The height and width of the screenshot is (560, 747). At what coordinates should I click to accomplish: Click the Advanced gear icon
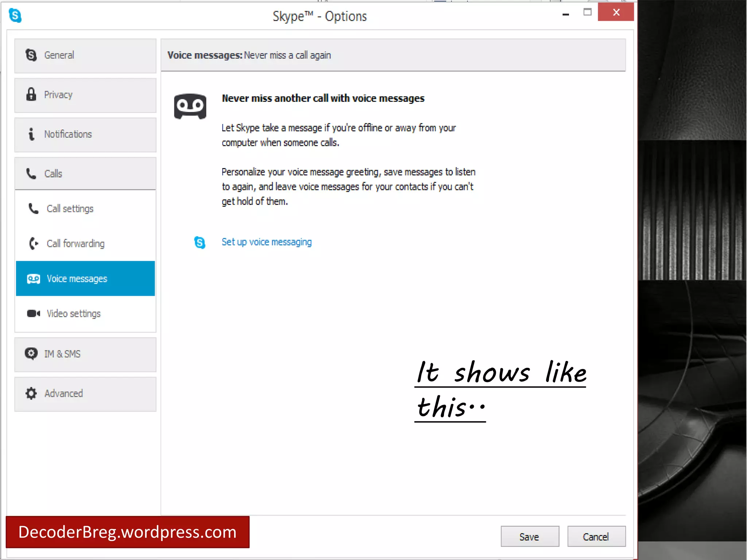coord(31,393)
